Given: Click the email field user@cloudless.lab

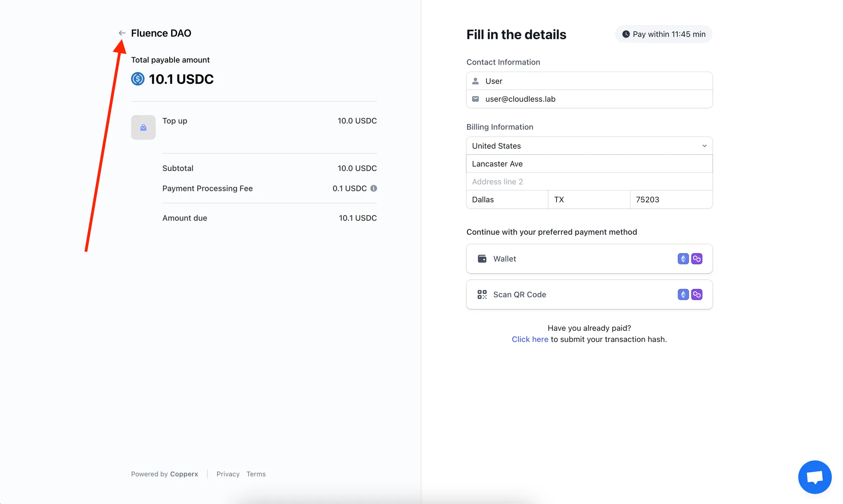Looking at the screenshot, I should pos(589,99).
